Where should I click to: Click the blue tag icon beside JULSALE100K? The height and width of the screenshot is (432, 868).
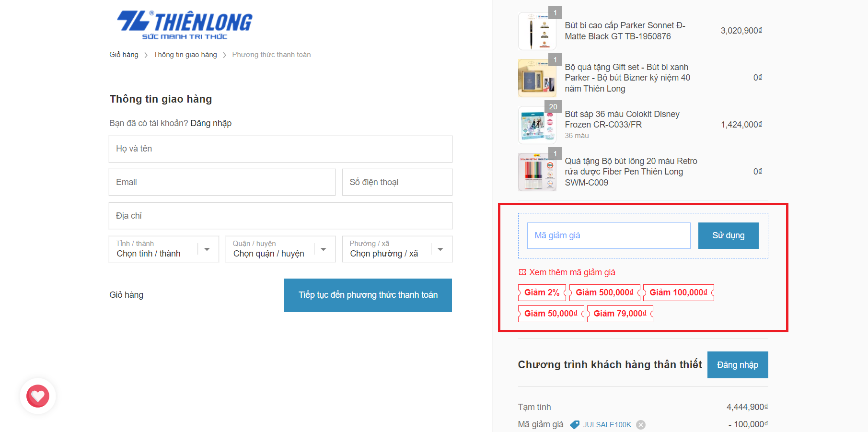tap(575, 425)
